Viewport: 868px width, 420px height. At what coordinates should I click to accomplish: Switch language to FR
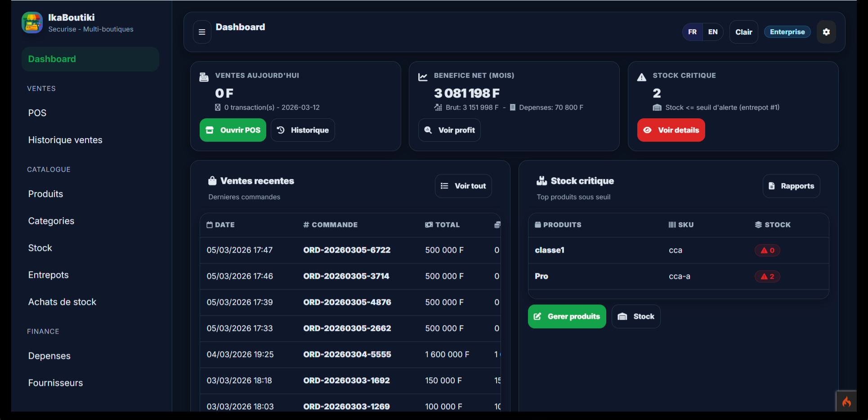(692, 32)
